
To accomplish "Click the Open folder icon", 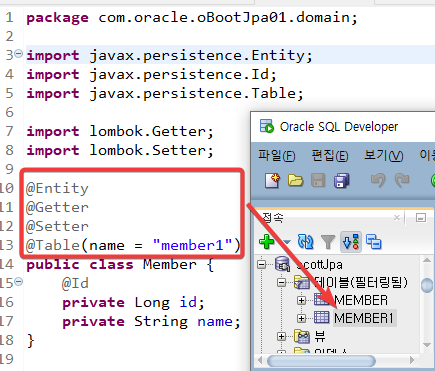I will point(295,181).
